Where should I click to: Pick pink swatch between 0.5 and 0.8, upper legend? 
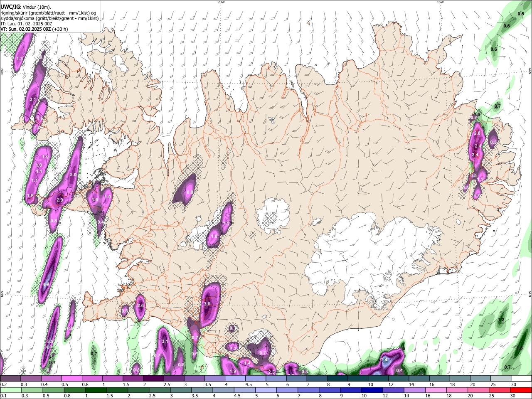coord(71,379)
